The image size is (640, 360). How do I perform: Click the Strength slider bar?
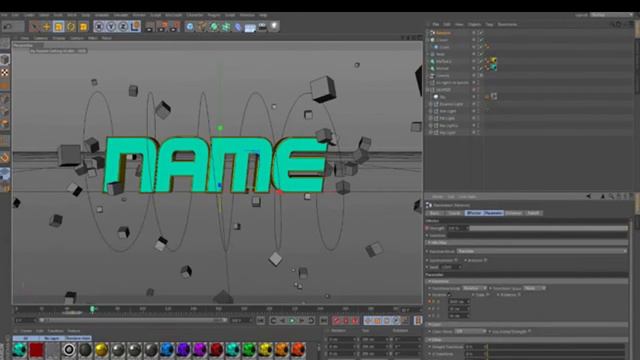pyautogui.click(x=548, y=228)
